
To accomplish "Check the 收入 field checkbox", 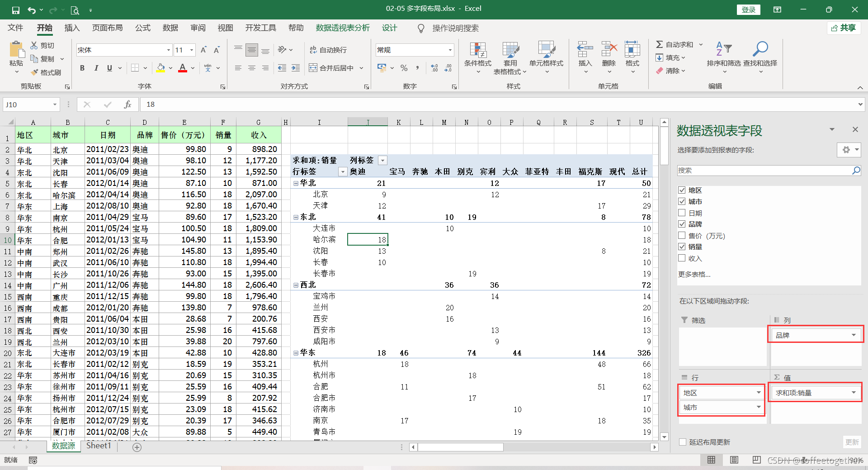I will 682,258.
